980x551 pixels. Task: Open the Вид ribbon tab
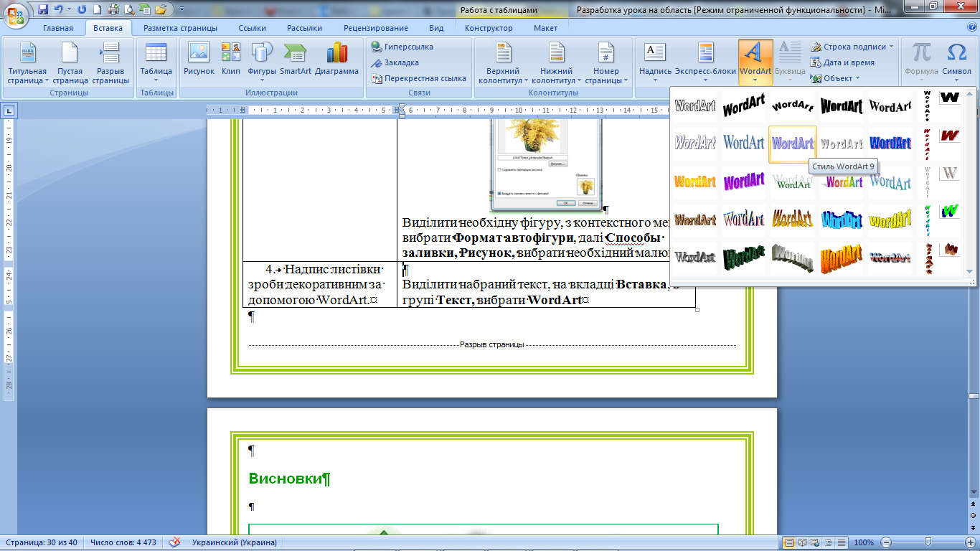click(x=436, y=28)
